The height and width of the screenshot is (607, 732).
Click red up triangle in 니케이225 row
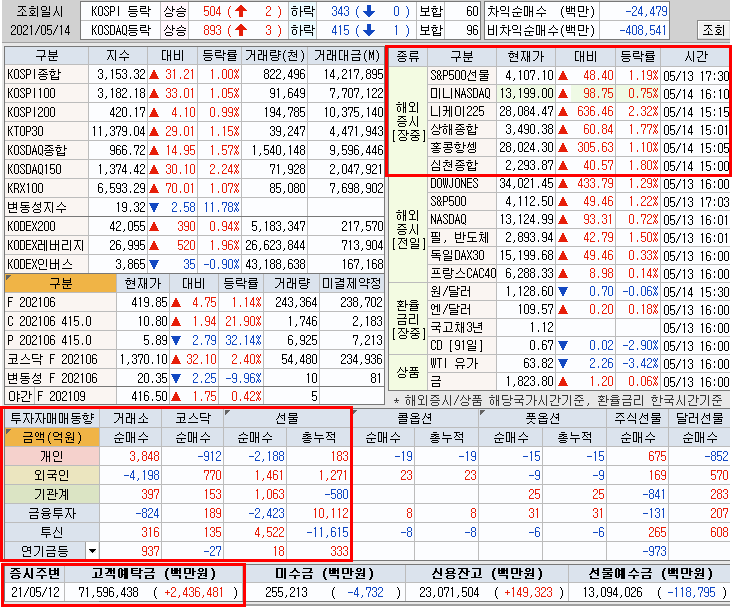point(563,112)
